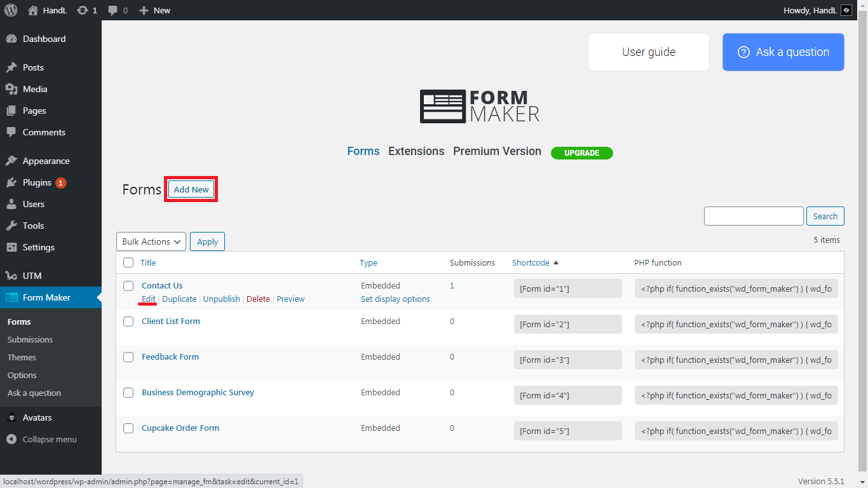This screenshot has width=868, height=488.
Task: Open the UTM sidebar icon
Action: point(11,276)
